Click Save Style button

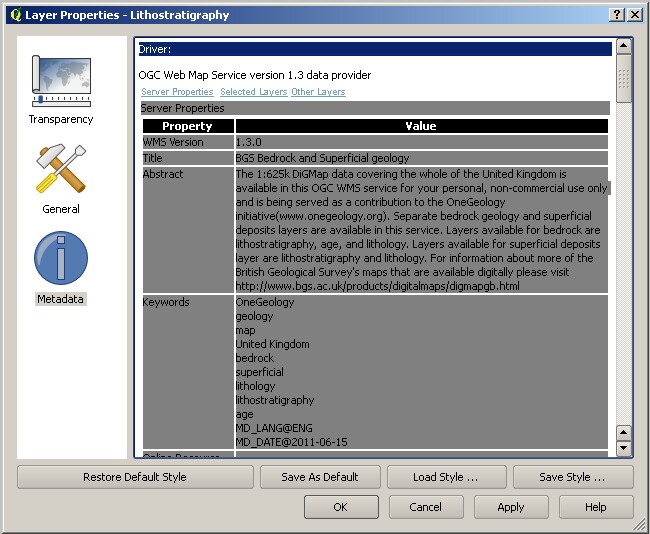click(x=573, y=477)
